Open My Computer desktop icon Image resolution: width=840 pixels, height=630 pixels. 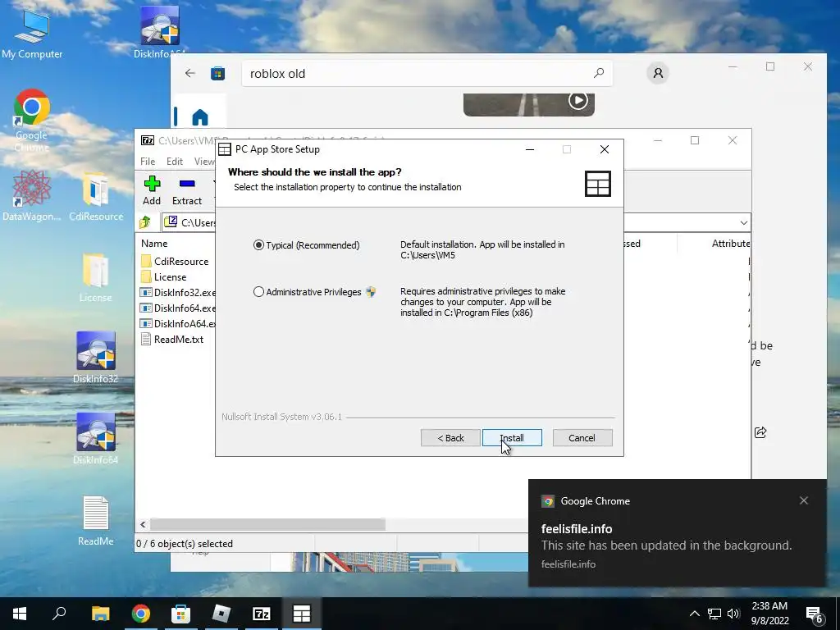coord(32,34)
